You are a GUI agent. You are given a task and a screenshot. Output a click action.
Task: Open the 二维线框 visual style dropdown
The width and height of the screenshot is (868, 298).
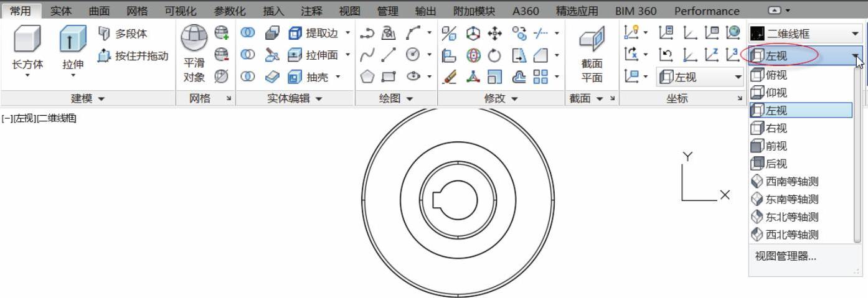coord(805,34)
